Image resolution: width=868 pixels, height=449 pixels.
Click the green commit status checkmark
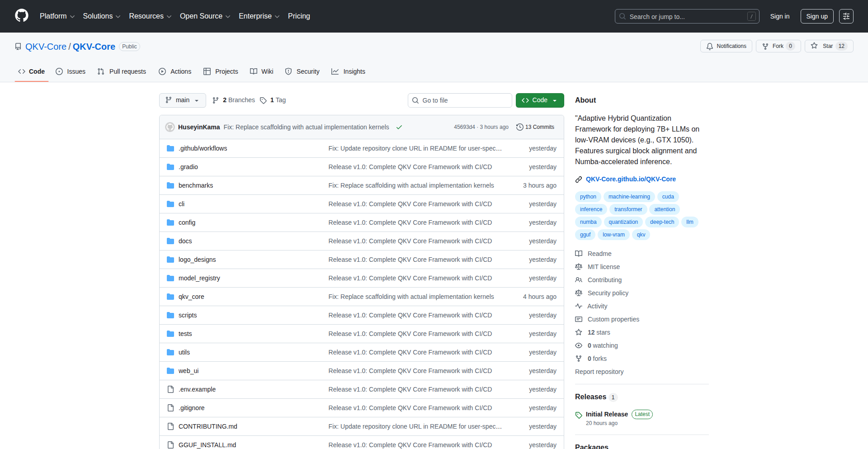[399, 127]
